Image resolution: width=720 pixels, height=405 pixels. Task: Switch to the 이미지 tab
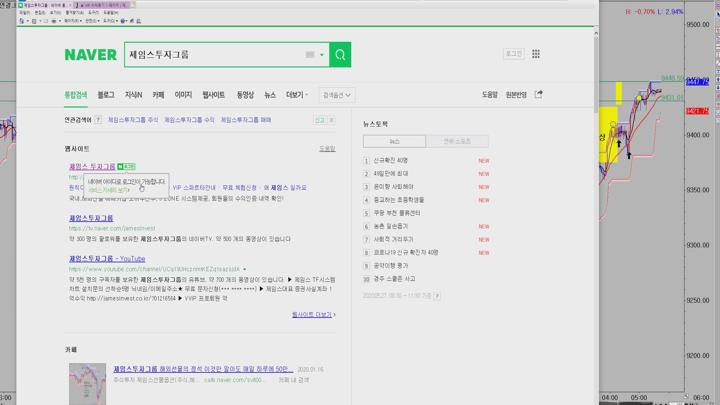point(183,95)
